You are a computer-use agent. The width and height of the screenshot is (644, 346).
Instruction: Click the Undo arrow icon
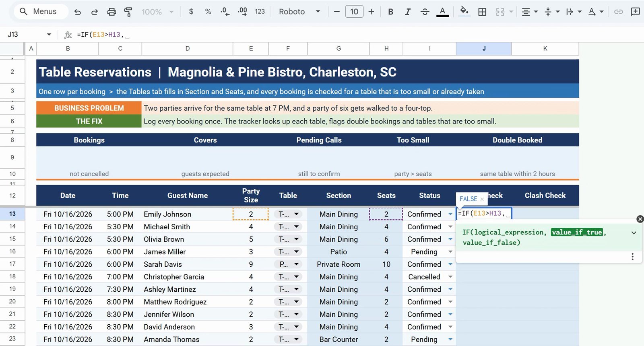(x=78, y=12)
